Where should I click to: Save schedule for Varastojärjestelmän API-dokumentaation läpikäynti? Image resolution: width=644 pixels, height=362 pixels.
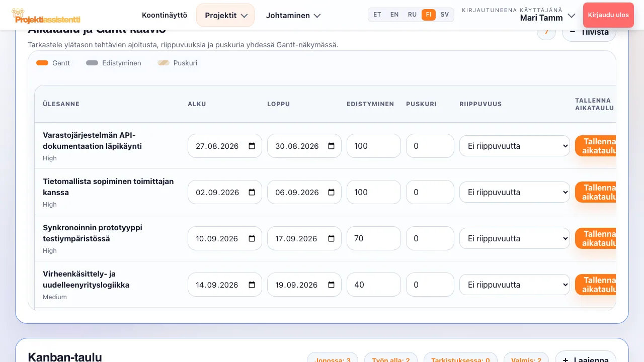pyautogui.click(x=596, y=146)
